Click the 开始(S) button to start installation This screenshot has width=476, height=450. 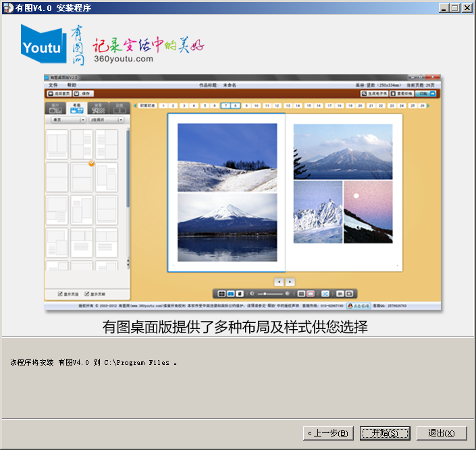[x=385, y=433]
